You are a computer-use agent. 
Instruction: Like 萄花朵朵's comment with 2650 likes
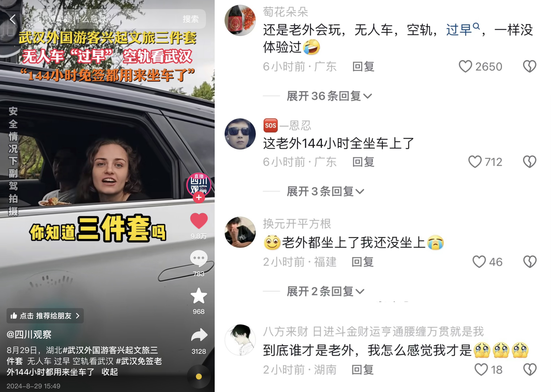[465, 66]
